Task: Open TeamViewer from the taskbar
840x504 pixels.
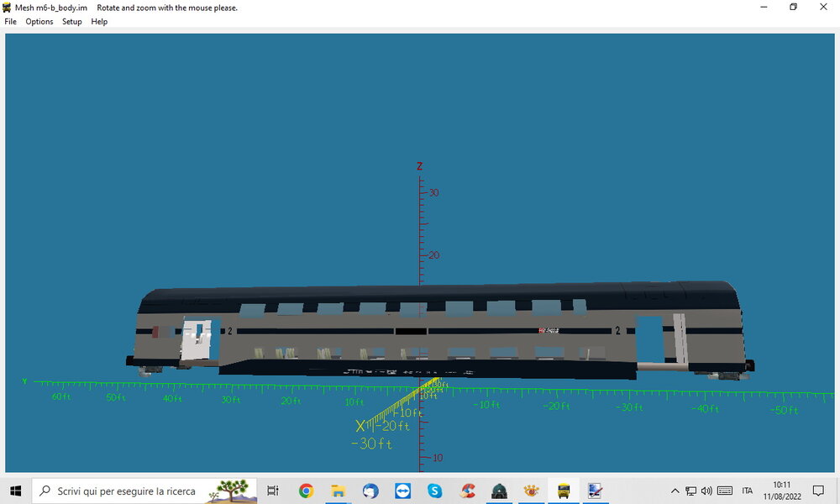Action: 402,491
